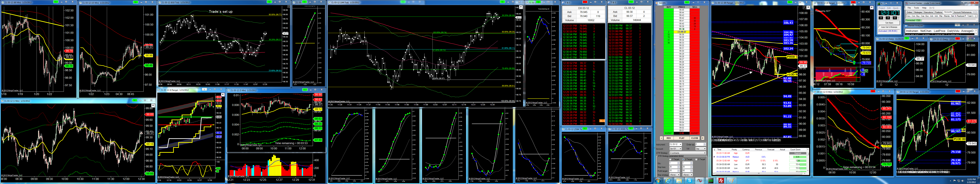This screenshot has height=184, width=980.
Task: Select the 01/23 06:00 PM AUD news row
Action: 760,157
